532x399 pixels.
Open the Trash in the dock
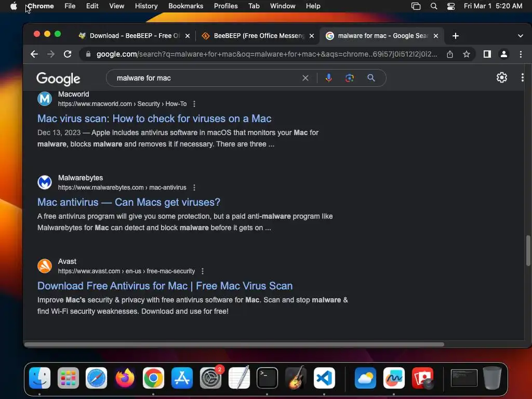point(493,378)
